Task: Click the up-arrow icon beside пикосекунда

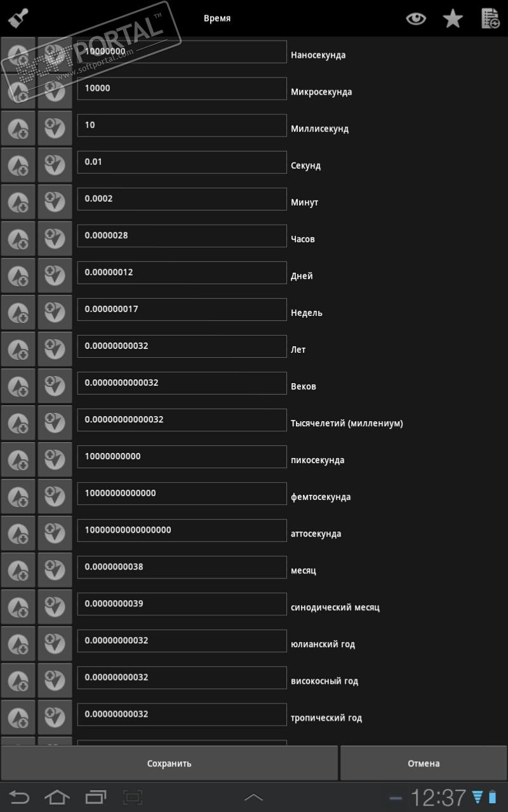Action: (x=18, y=460)
